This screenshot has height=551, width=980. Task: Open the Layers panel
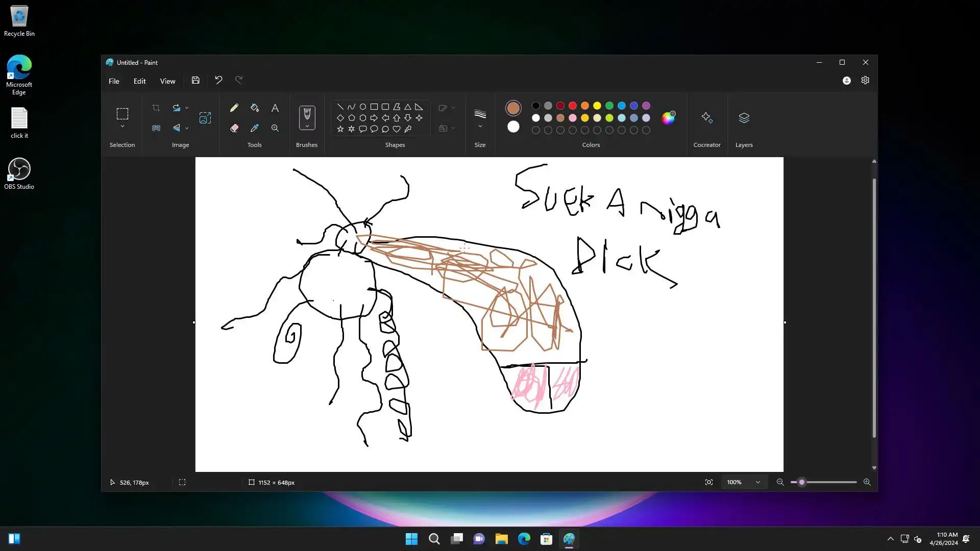coord(744,118)
